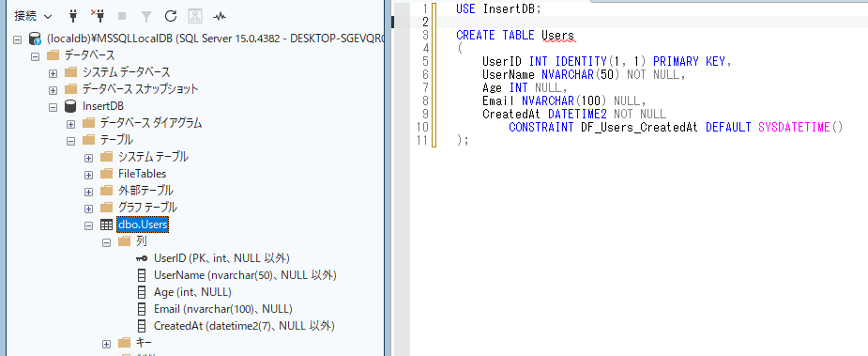
Task: Click the disconnect plug icon with red X
Action: 98,17
